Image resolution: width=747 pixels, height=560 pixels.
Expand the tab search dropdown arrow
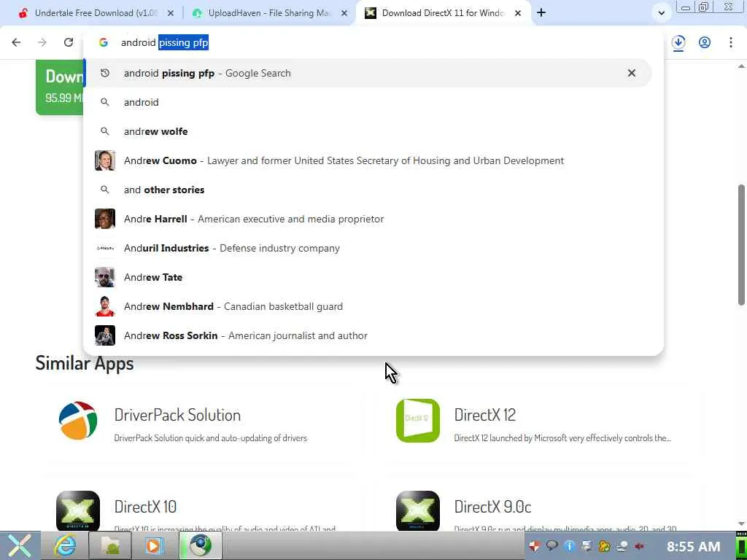point(661,13)
